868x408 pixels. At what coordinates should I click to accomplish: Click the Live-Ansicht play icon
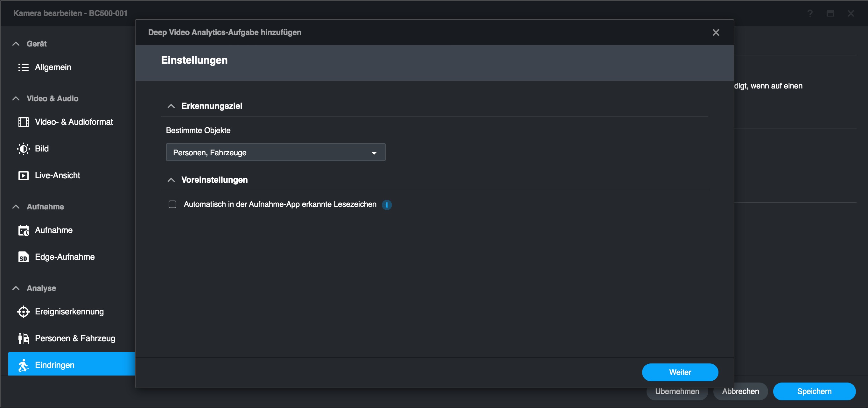click(23, 176)
